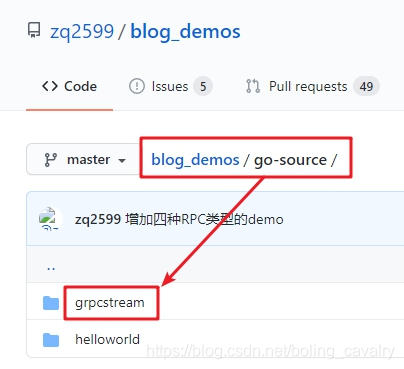Screen dimensions: 404x369
Task: Open the helloworld folder
Action: point(107,339)
